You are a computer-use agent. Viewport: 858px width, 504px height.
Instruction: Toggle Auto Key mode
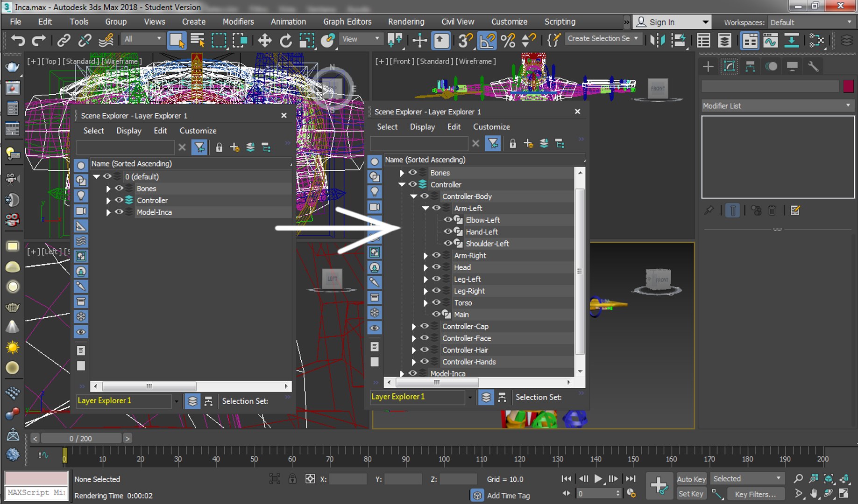[x=691, y=479]
